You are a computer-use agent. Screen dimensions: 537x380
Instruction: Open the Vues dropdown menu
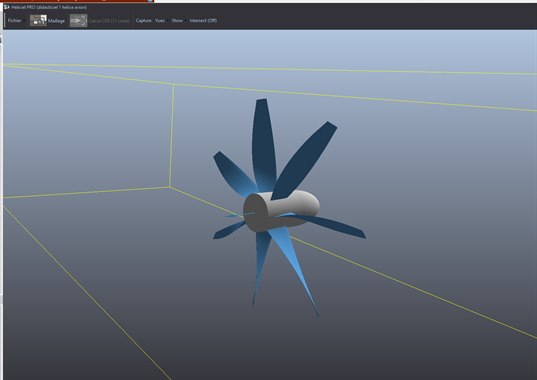click(160, 21)
